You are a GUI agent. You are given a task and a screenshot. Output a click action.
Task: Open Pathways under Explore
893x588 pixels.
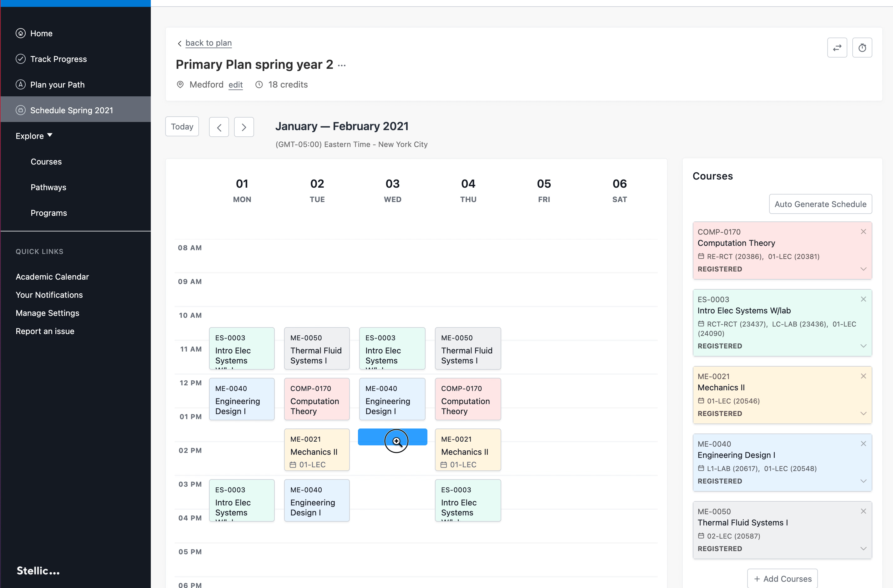48,187
